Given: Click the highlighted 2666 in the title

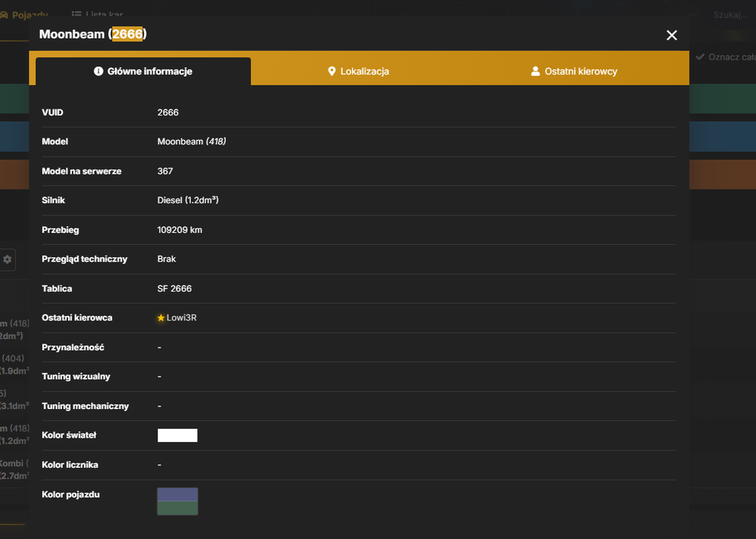Looking at the screenshot, I should tap(127, 34).
